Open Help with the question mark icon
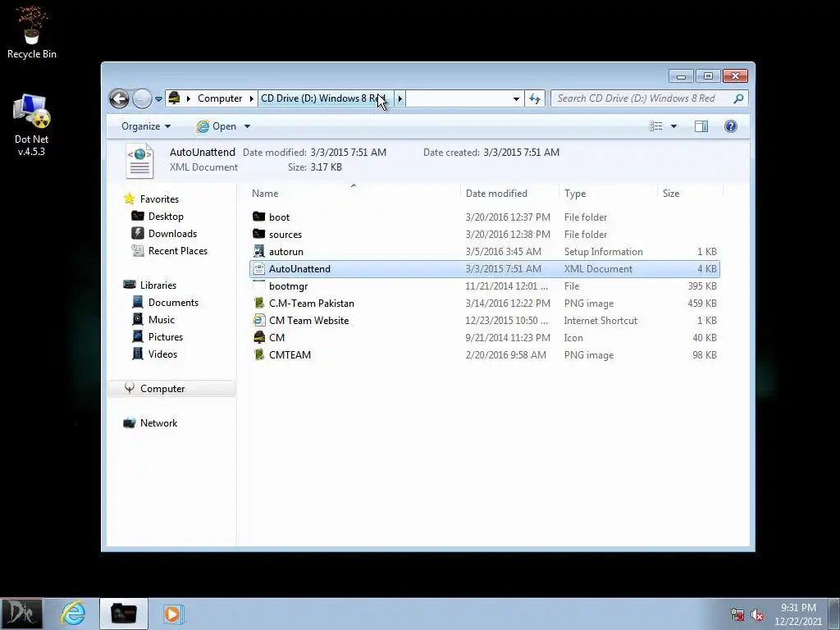Screen dimensions: 840x630 click(731, 126)
